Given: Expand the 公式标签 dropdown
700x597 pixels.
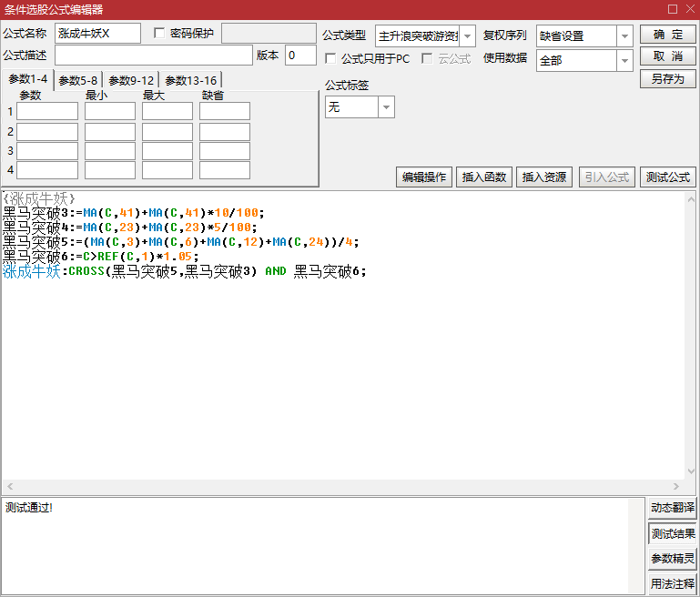Looking at the screenshot, I should coord(386,107).
